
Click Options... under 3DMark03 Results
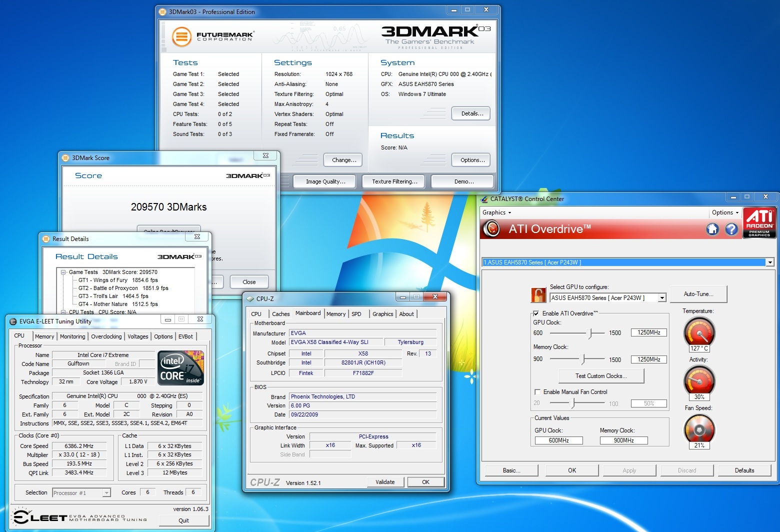coord(471,160)
